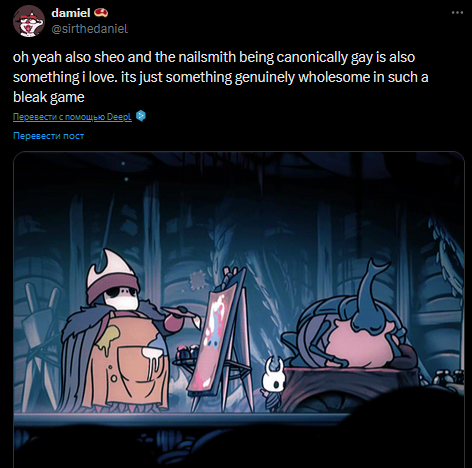
Task: Open damiel's profile avatar picture
Action: click(29, 21)
